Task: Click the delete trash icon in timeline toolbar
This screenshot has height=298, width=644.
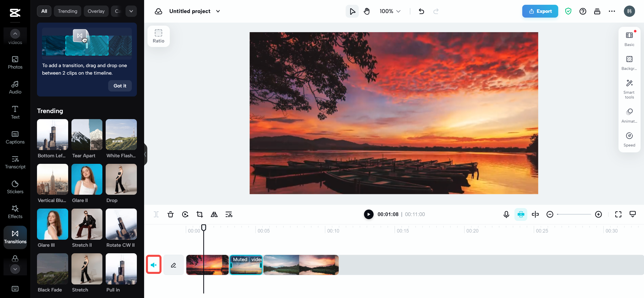Action: coord(171,214)
